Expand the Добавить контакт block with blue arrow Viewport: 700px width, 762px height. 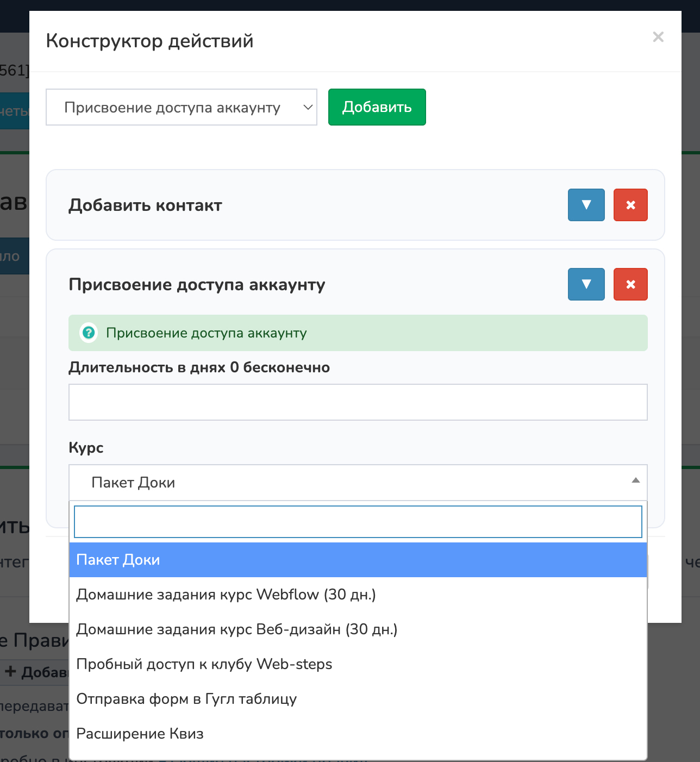586,205
